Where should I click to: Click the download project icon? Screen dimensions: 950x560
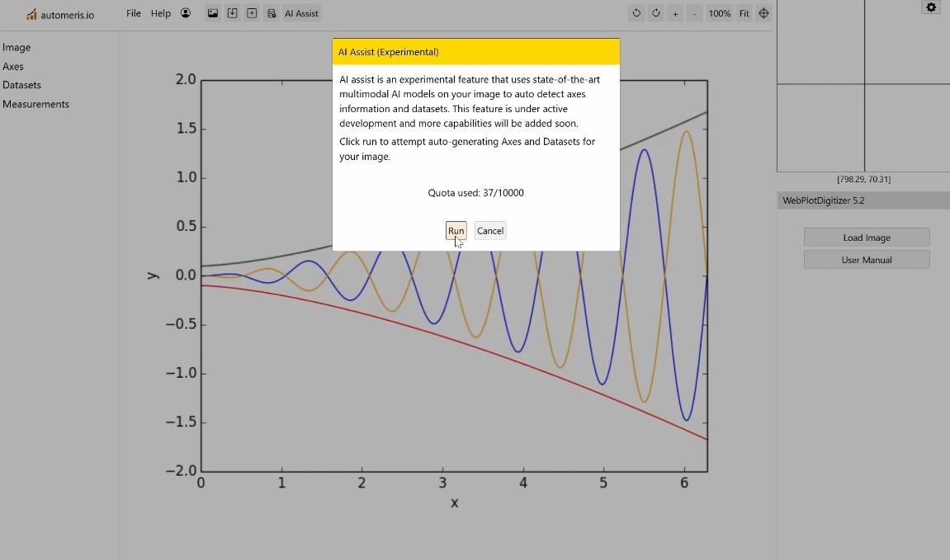click(232, 13)
